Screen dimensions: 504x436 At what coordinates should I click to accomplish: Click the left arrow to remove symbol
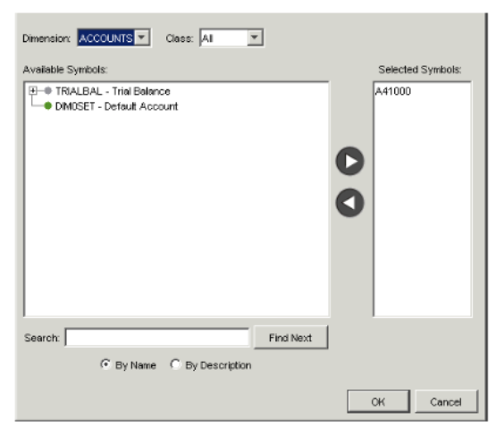click(x=349, y=203)
